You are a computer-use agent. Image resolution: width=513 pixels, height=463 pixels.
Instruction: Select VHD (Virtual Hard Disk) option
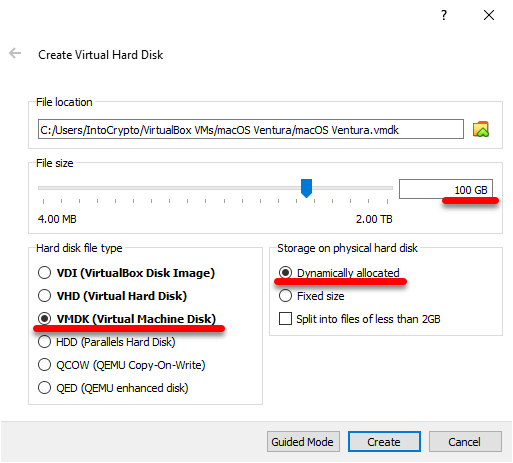[112, 296]
